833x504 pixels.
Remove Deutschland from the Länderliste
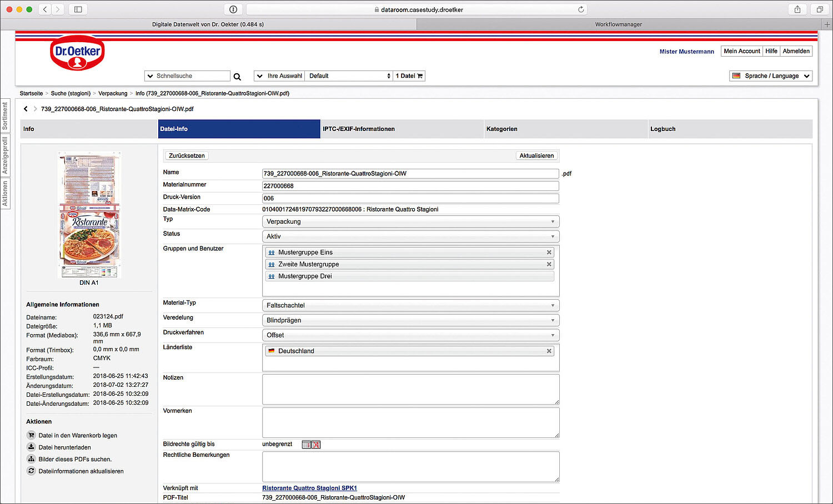coord(549,351)
